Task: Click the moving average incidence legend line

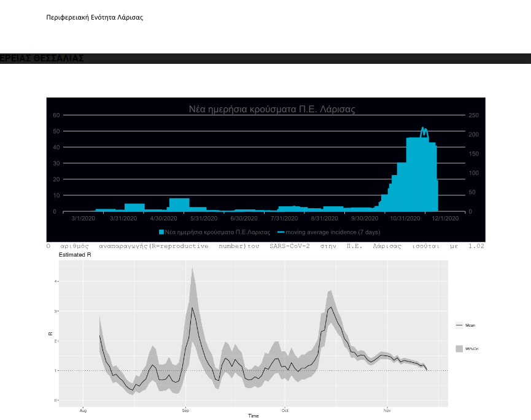Action: pyautogui.click(x=281, y=232)
